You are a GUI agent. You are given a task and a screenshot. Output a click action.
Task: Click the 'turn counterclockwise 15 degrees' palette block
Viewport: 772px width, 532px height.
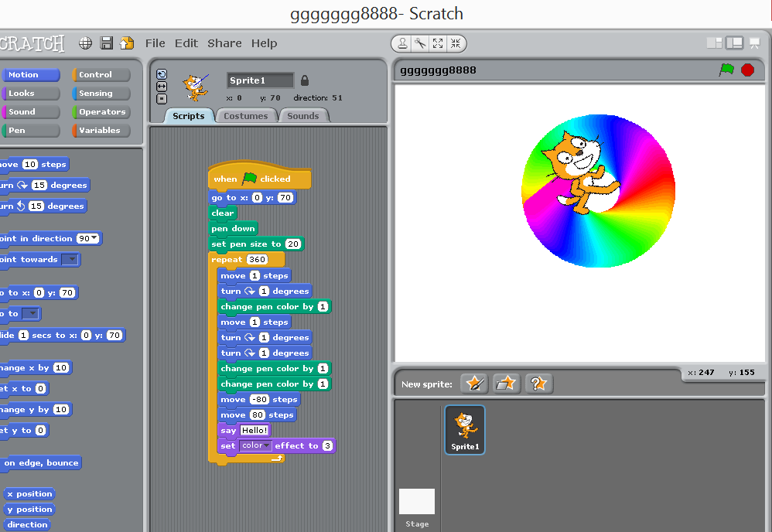click(43, 206)
